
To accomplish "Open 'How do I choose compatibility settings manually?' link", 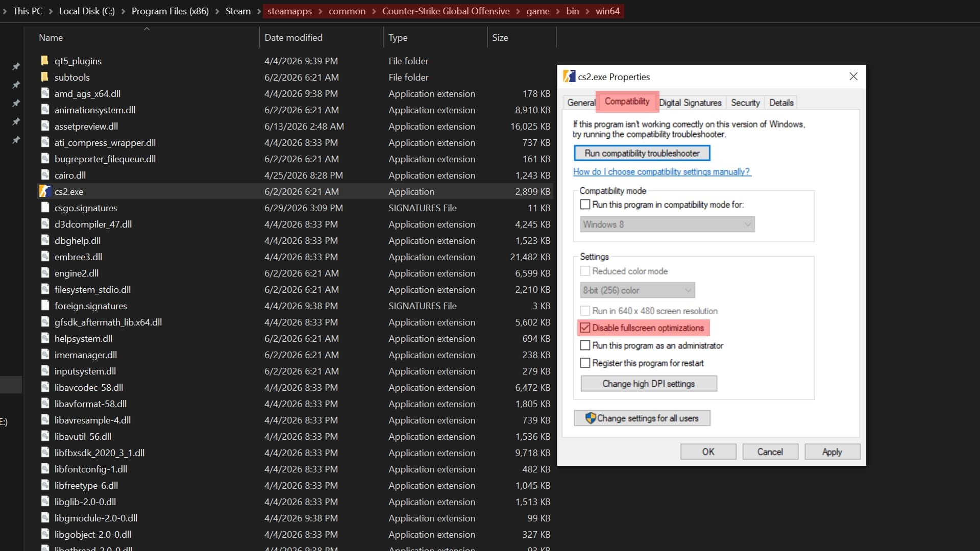I will tap(661, 172).
